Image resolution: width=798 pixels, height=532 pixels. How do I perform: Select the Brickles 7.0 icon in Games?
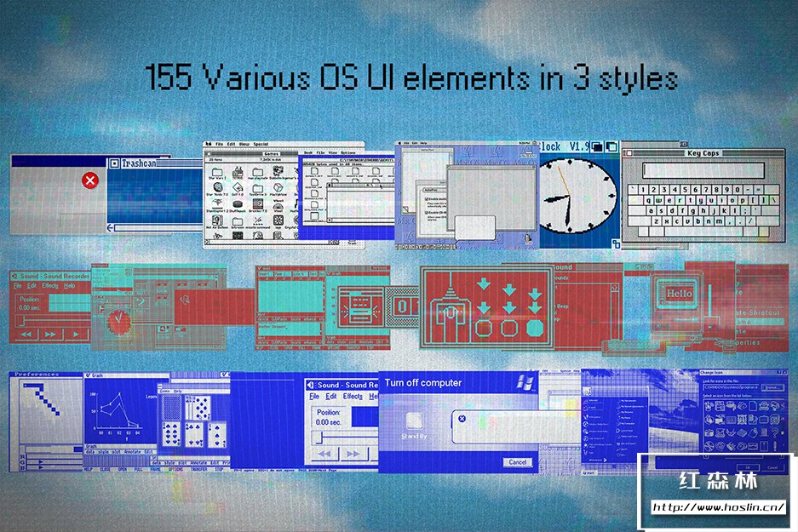click(x=258, y=204)
